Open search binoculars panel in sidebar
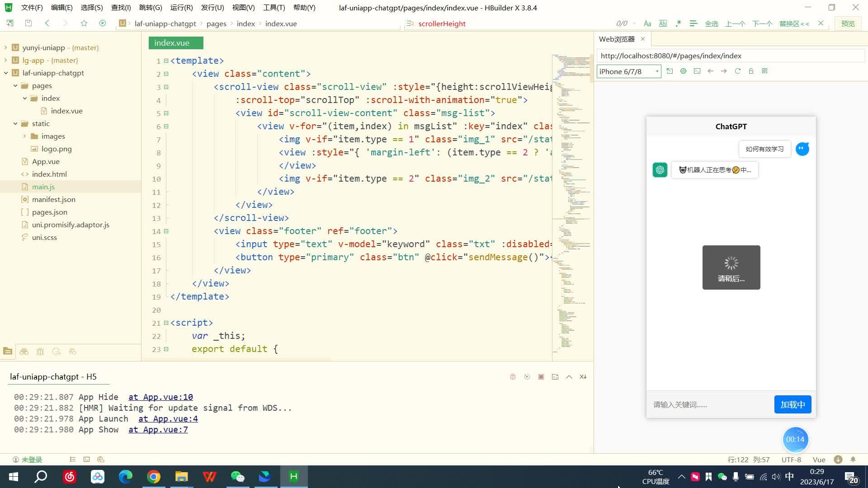The image size is (868, 488). (24, 352)
